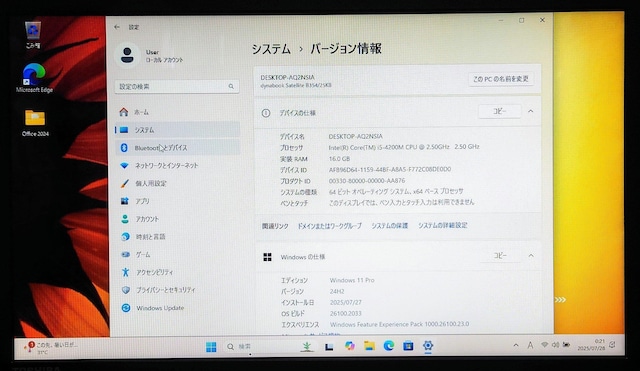Copy Windows specifications with コピー button
The width and height of the screenshot is (640, 371).
[x=500, y=255]
